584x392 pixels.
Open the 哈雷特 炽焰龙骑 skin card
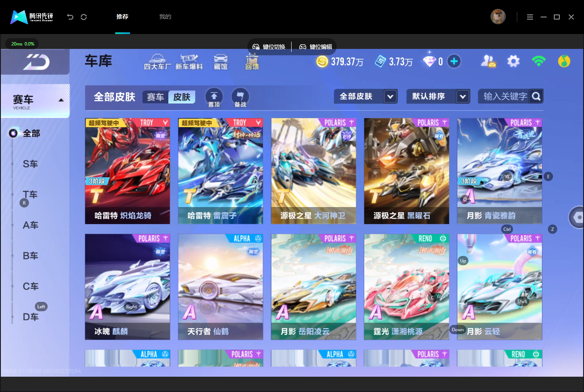pos(128,171)
